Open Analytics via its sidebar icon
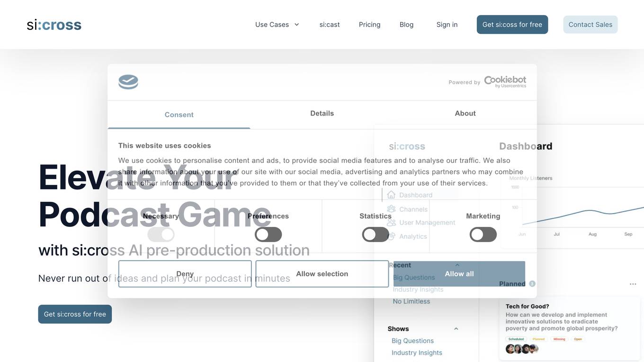 coord(391,236)
